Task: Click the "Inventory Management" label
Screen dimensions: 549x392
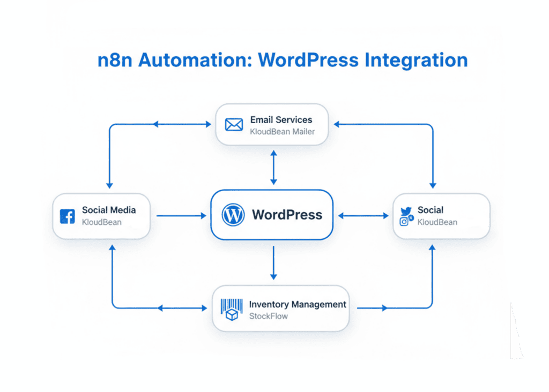Action: 298,304
